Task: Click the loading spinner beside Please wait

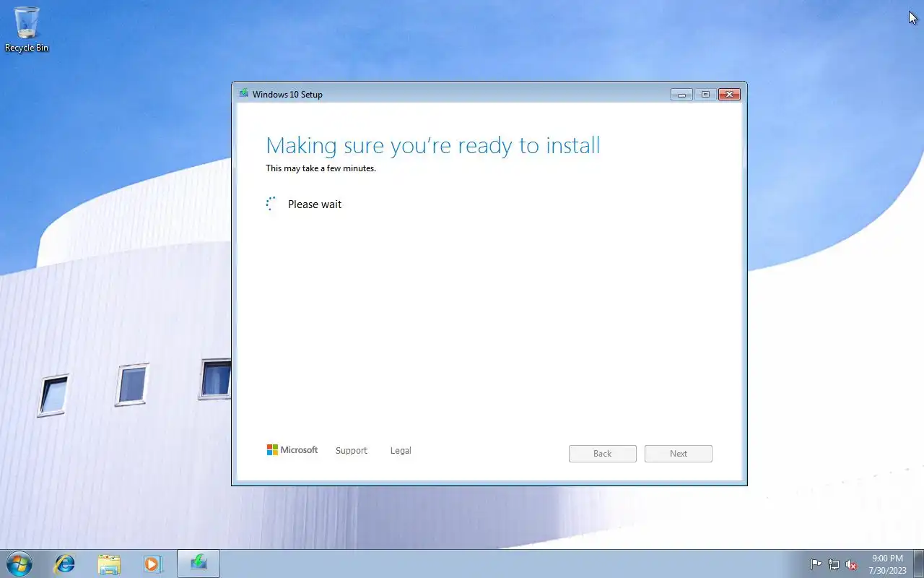Action: (x=271, y=204)
